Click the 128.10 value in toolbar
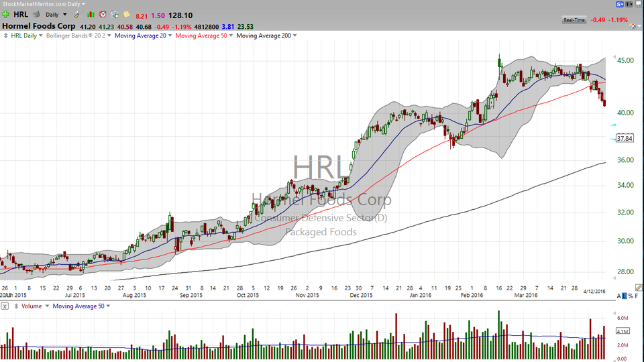 click(180, 15)
